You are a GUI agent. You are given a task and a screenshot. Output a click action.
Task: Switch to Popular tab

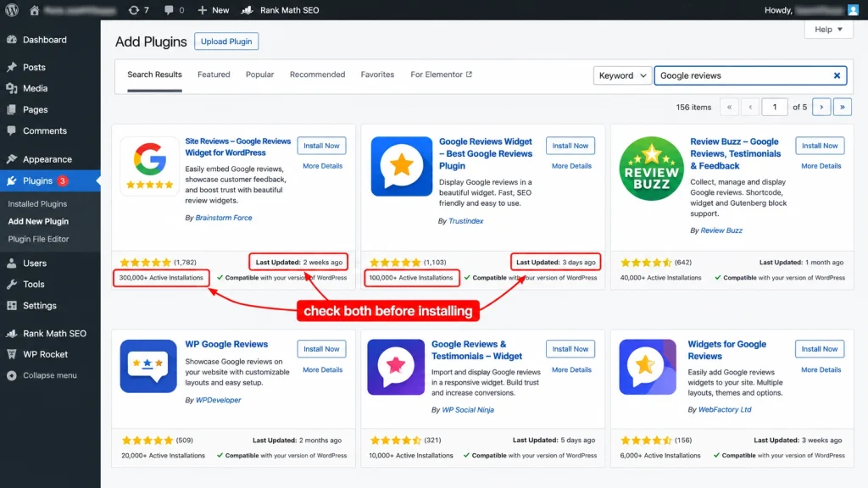coord(259,75)
